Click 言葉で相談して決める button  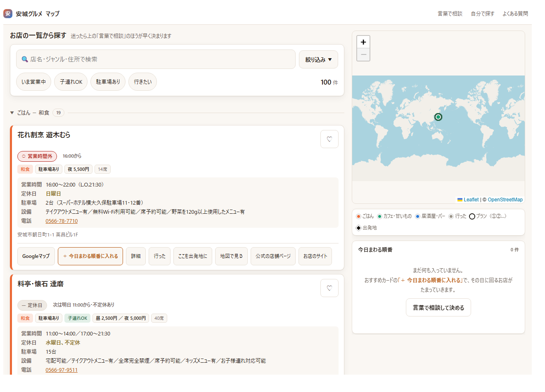(x=438, y=307)
